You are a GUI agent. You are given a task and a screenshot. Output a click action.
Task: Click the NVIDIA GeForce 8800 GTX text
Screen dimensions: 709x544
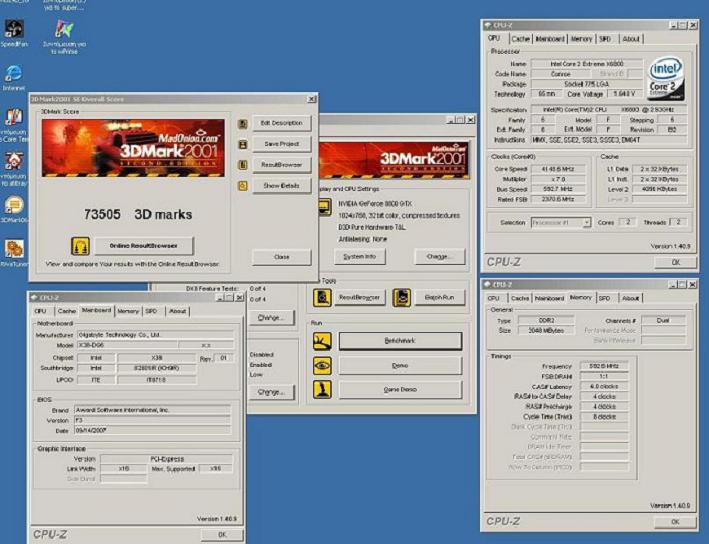tap(375, 204)
